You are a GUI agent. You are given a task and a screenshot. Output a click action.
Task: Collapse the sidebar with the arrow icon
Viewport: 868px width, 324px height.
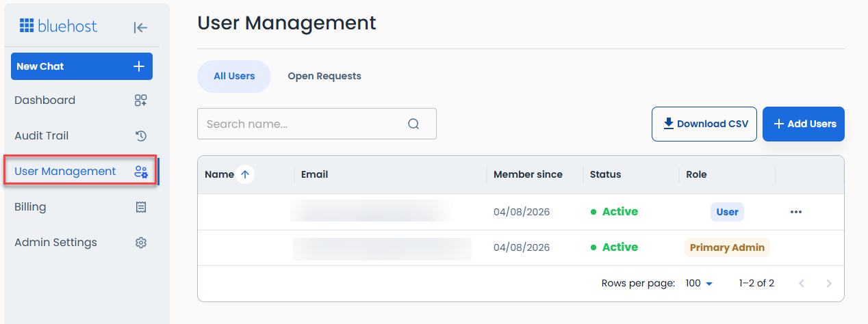click(140, 27)
